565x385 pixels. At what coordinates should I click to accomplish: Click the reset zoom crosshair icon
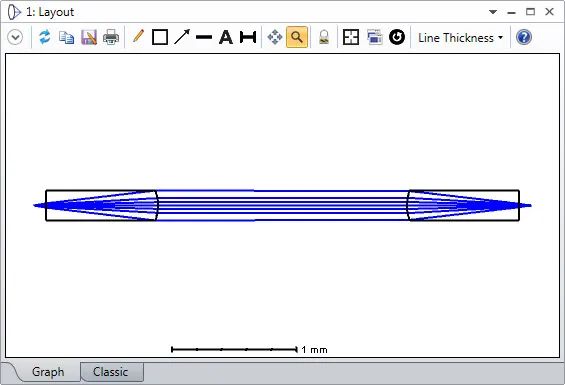point(351,37)
